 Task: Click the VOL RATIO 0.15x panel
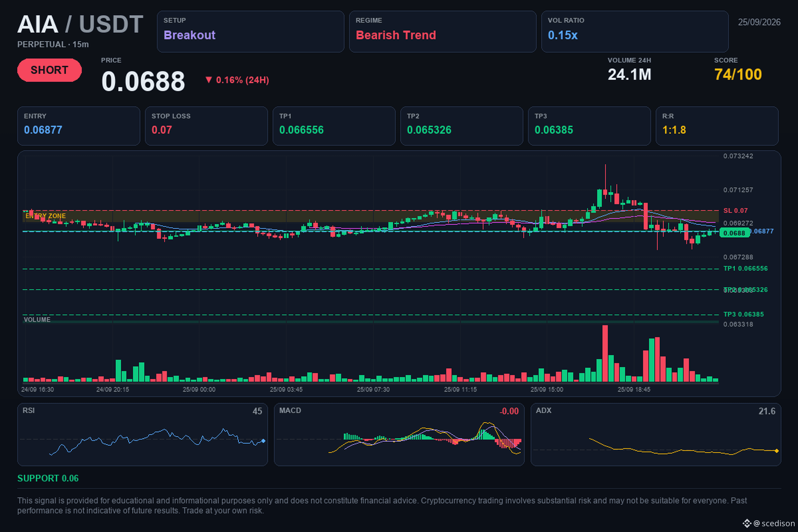(x=635, y=32)
